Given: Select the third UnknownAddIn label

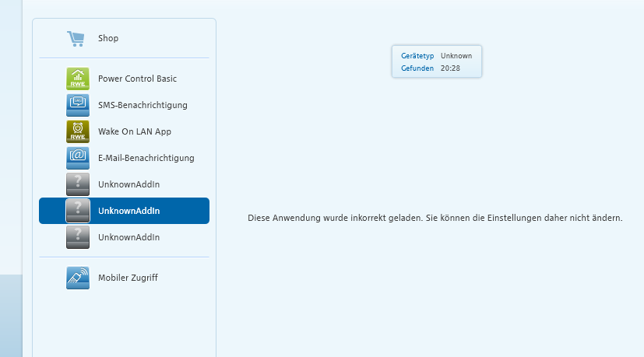Looking at the screenshot, I should 128,237.
